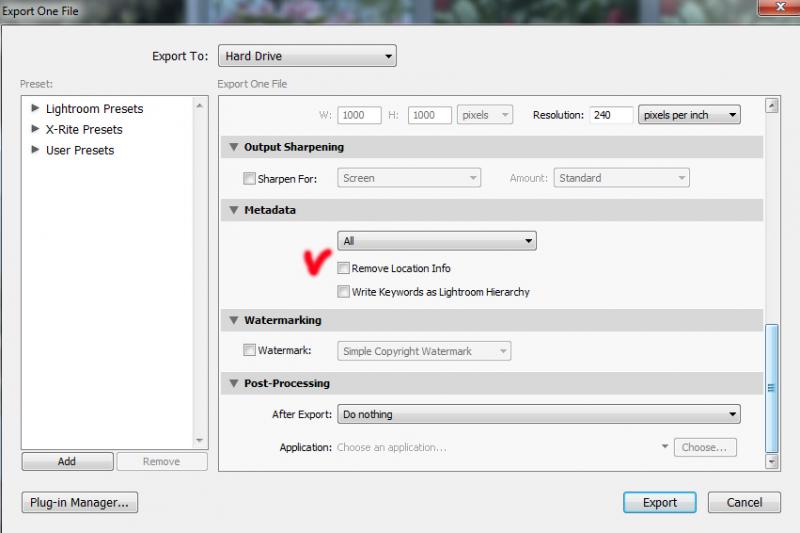This screenshot has height=533, width=800.
Task: Open the Application chooser dropdown arrow
Action: point(665,446)
